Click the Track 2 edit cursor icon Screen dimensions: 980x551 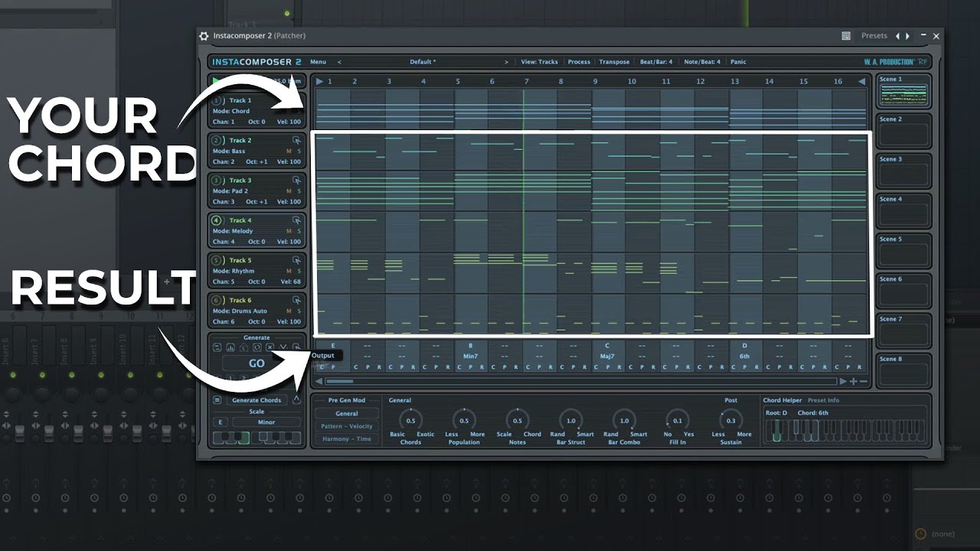[296, 141]
